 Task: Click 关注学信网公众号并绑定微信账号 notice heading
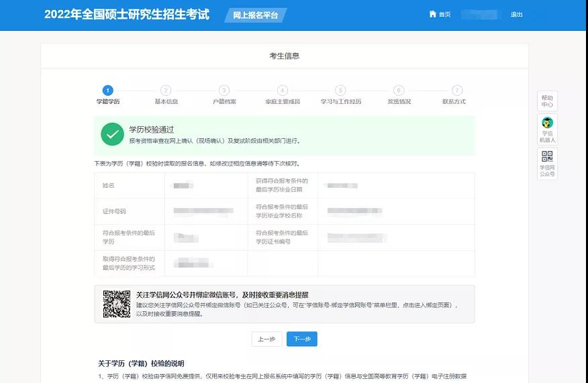point(222,295)
